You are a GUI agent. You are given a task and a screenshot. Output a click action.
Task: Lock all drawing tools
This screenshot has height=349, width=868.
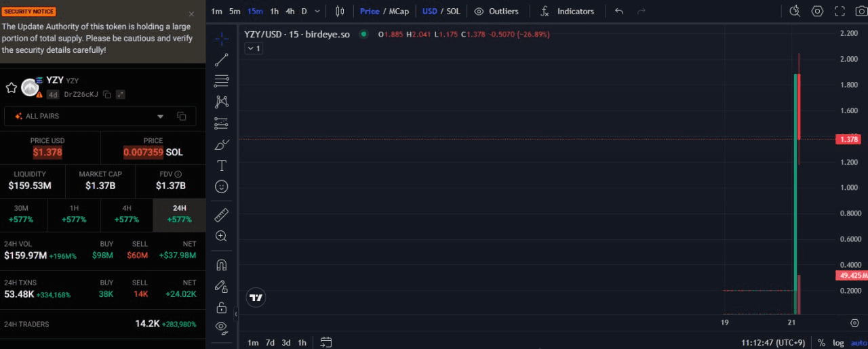(221, 308)
